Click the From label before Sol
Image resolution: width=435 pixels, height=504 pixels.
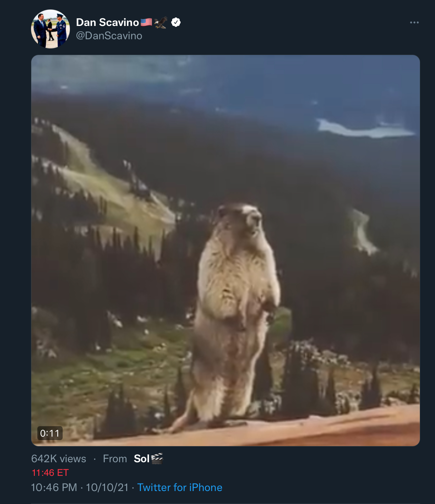click(x=115, y=459)
